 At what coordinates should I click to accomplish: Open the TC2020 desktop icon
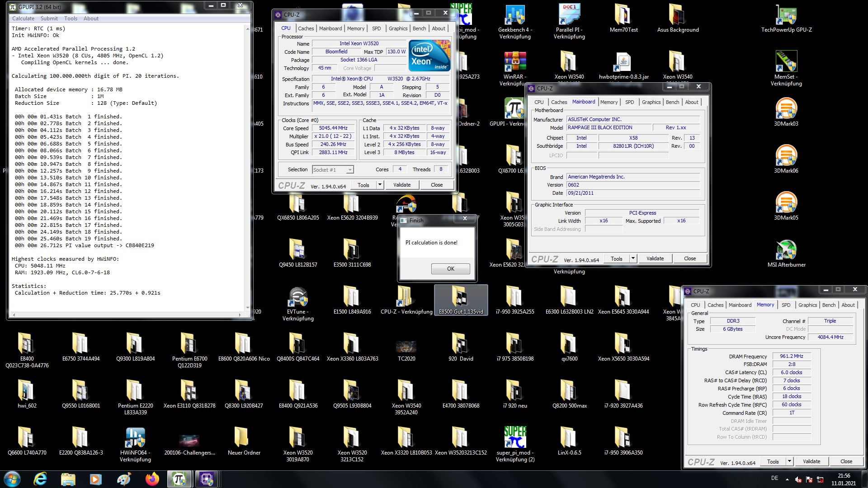click(x=406, y=351)
